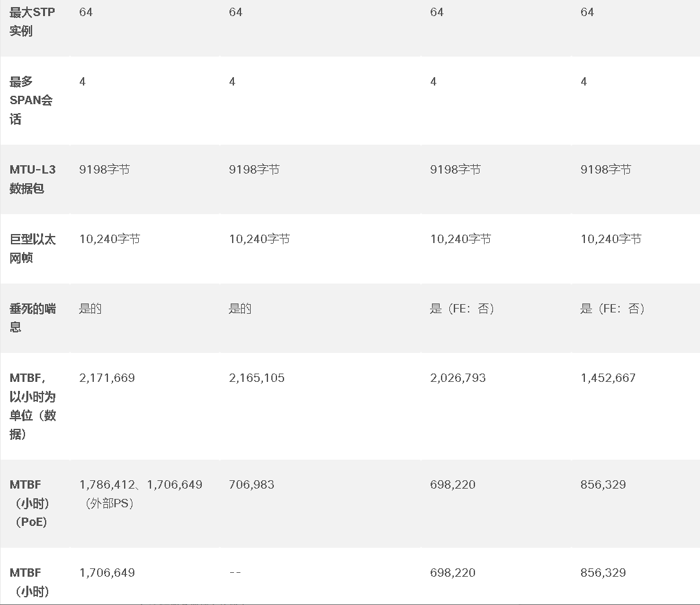Select the MTBF value 2,165,105
Viewport: 700px width, 605px height.
point(256,378)
